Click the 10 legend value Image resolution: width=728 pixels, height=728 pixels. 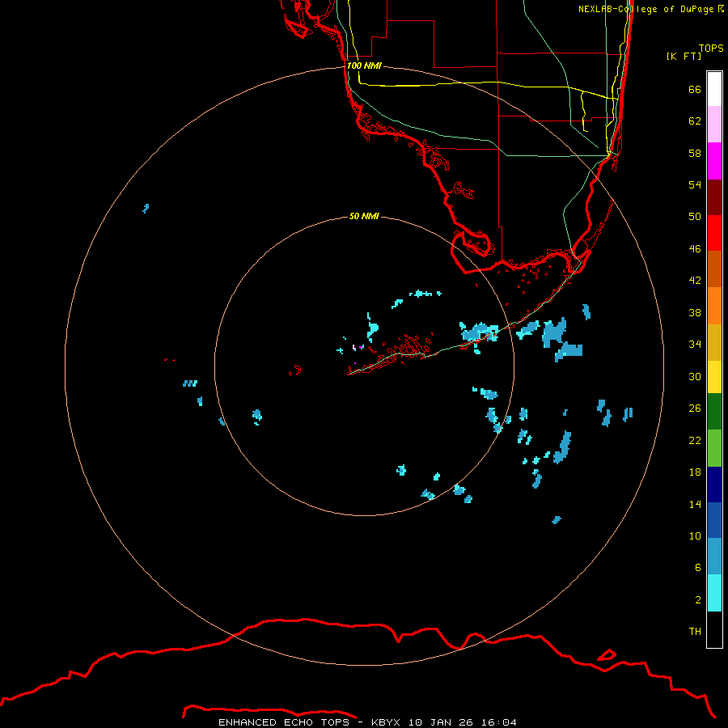click(695, 535)
